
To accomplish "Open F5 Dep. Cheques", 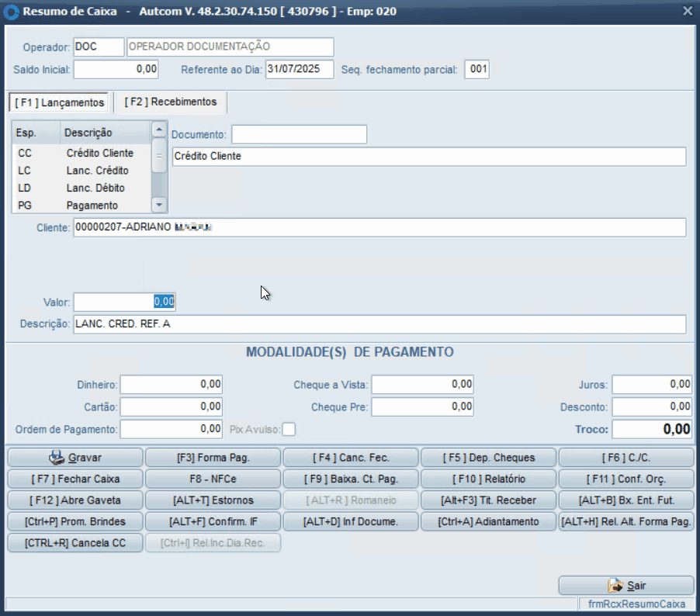I will [489, 458].
